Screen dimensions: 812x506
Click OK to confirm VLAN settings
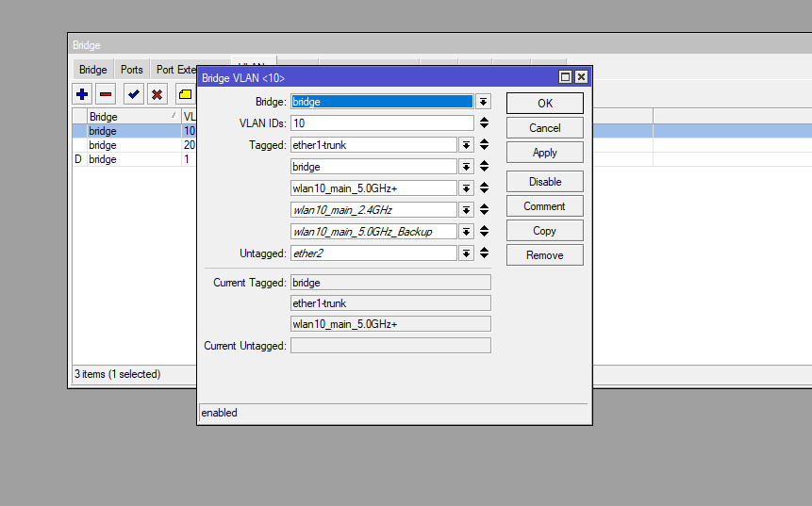click(545, 103)
